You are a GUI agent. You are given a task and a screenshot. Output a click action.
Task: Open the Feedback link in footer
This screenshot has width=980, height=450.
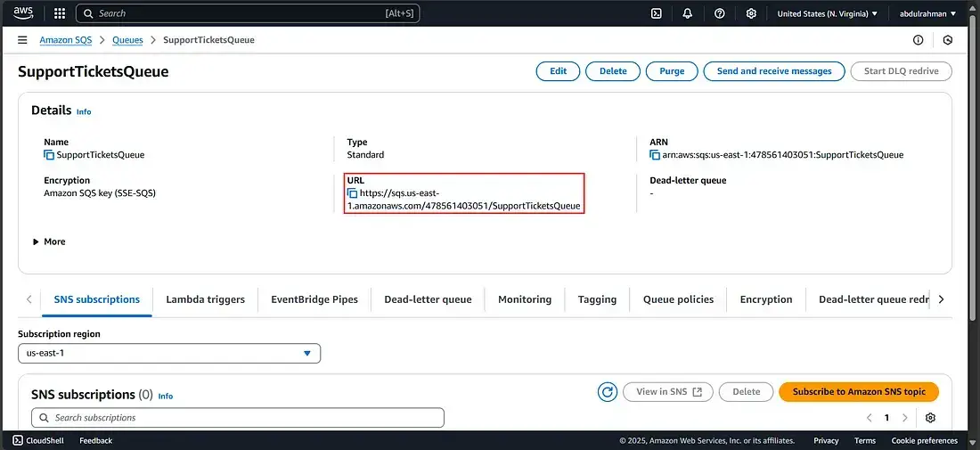95,440
